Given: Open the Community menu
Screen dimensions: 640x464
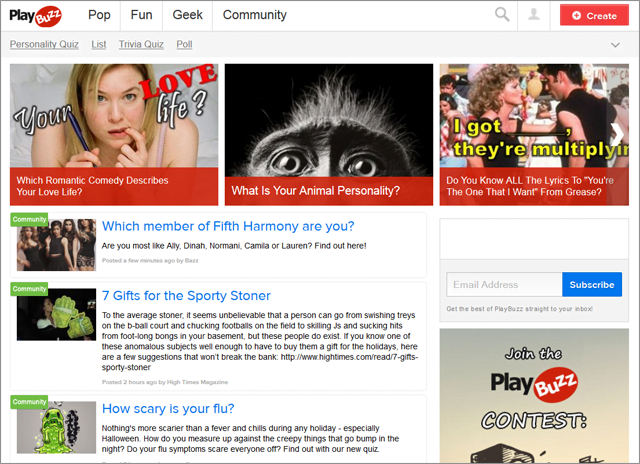Looking at the screenshot, I should coord(255,15).
